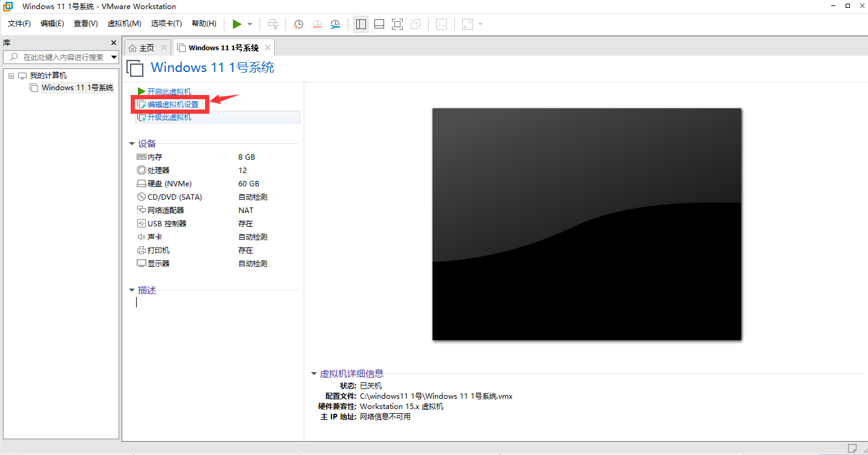Screen dimensions: 868x455
Task: Open the 帮助(H) menu
Action: [204, 24]
